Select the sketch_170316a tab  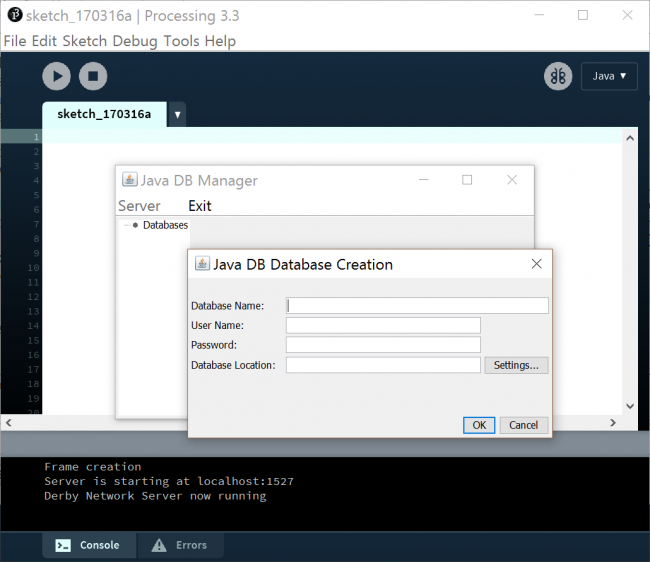pyautogui.click(x=104, y=114)
